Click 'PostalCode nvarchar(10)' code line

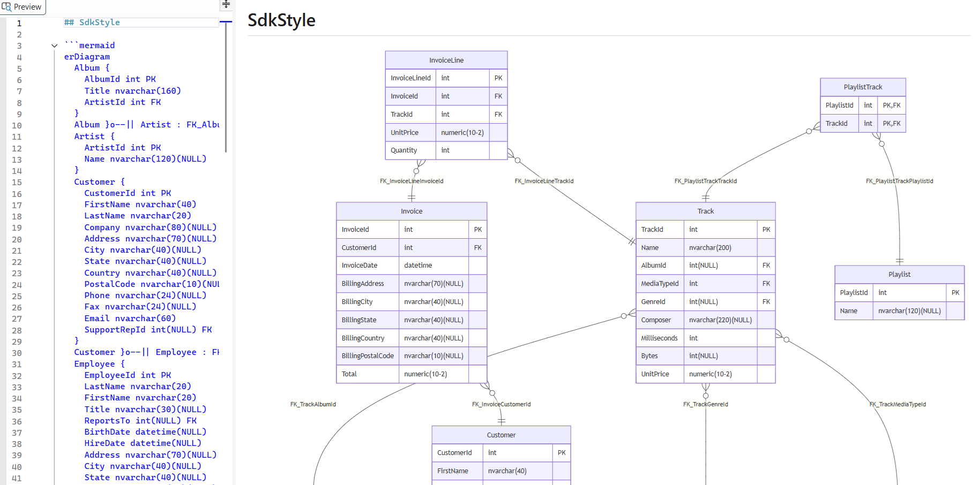[x=152, y=284]
